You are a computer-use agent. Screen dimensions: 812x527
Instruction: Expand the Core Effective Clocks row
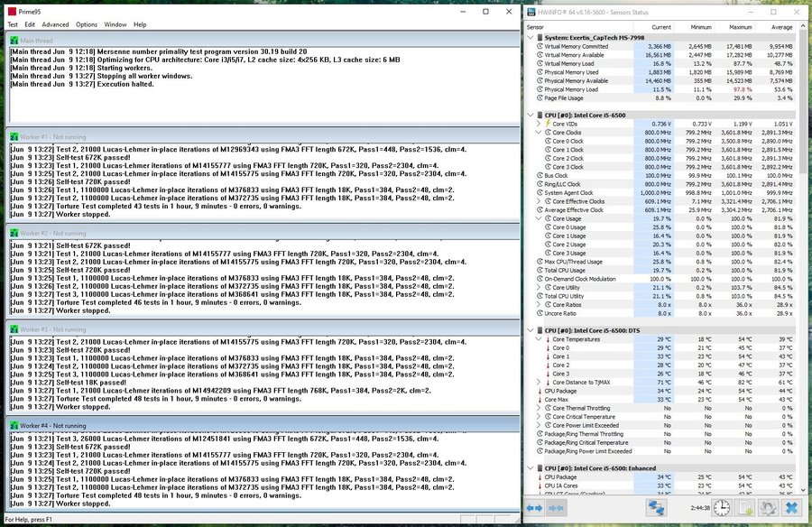click(539, 201)
